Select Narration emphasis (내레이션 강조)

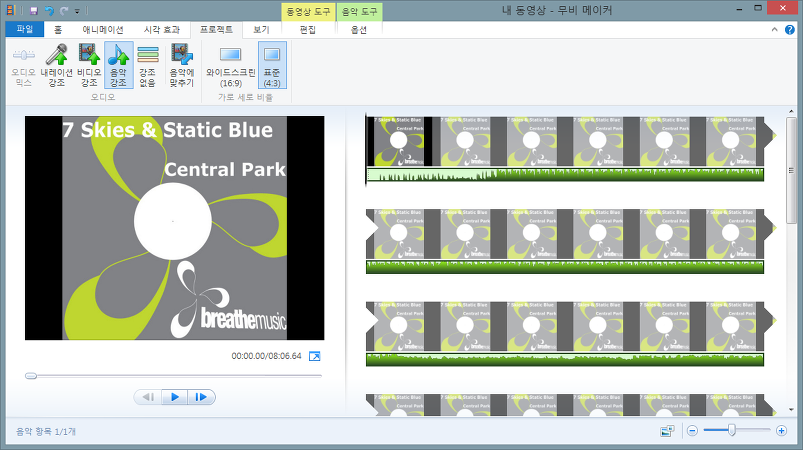[56, 66]
